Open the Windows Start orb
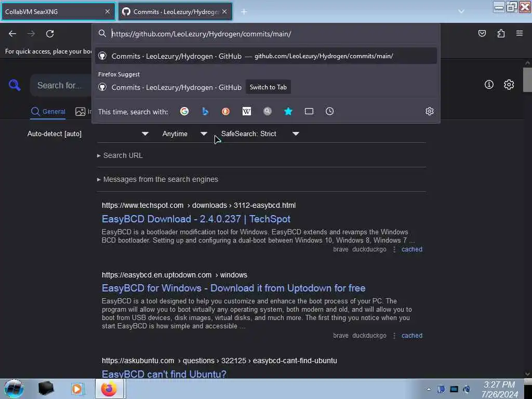 pos(14,389)
